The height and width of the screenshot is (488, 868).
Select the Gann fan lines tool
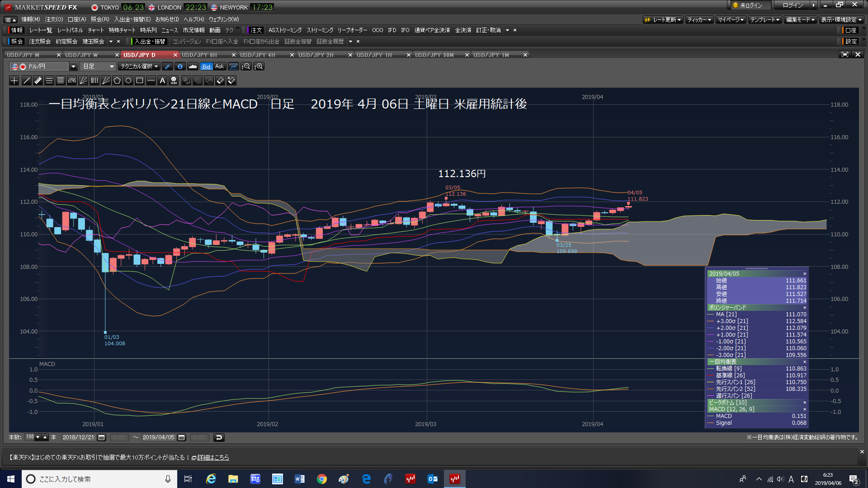(106, 80)
